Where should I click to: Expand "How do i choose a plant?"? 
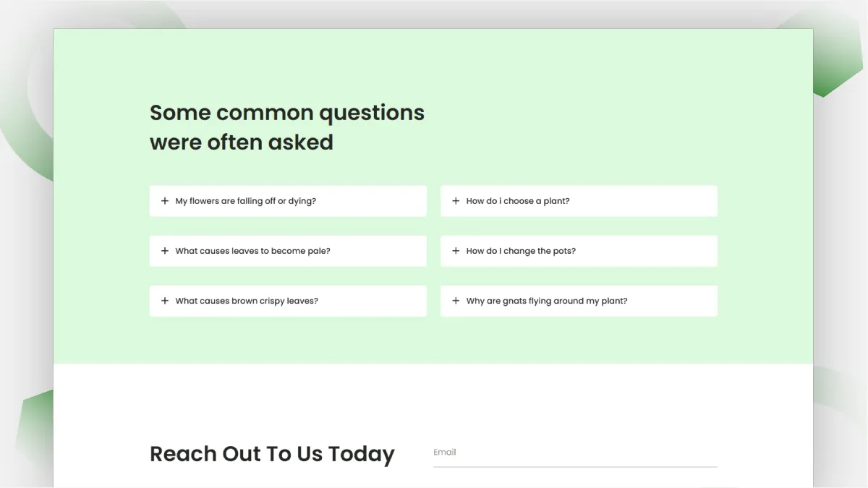579,201
